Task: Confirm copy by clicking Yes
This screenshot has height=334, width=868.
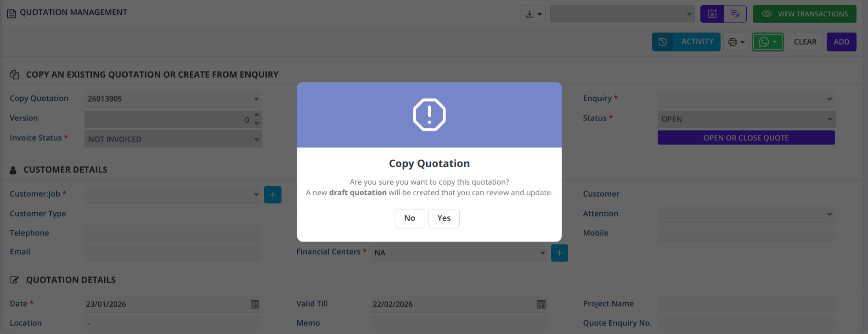Action: tap(444, 218)
